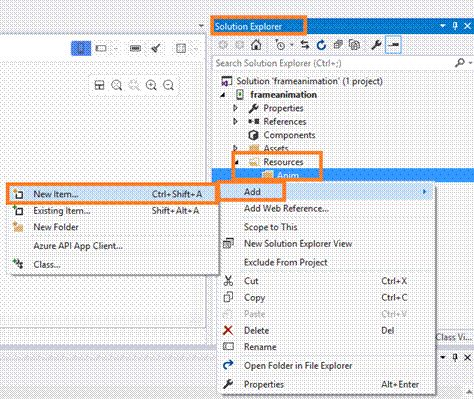Expand the References tree node
The width and height of the screenshot is (474, 399).
coord(235,121)
